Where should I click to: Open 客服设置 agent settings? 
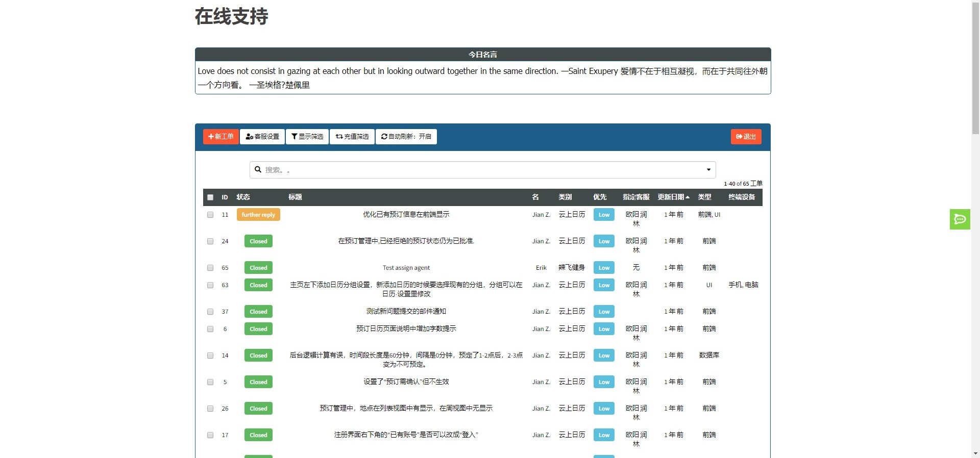[x=262, y=137]
